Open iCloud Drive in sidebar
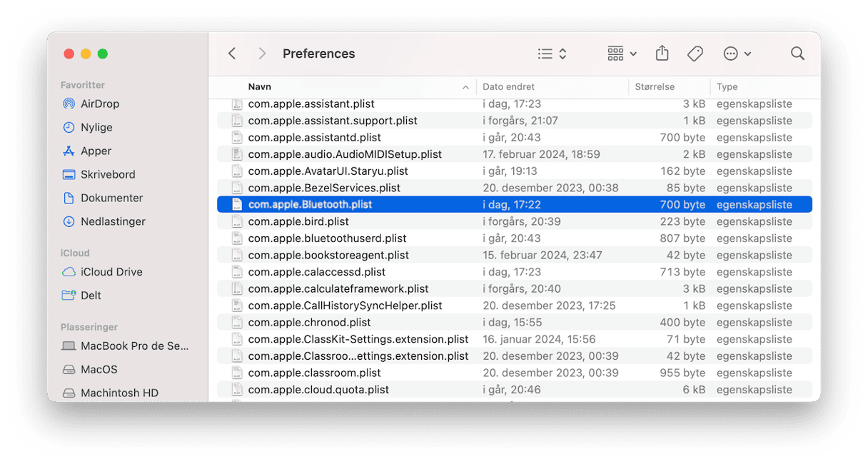 point(111,272)
